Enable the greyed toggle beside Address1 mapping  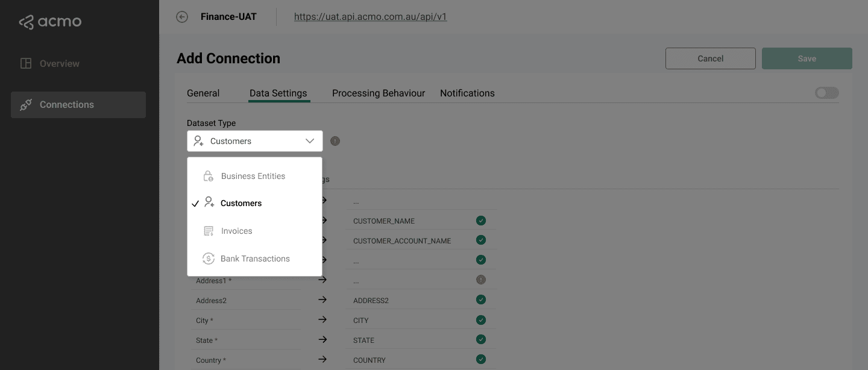click(x=480, y=279)
